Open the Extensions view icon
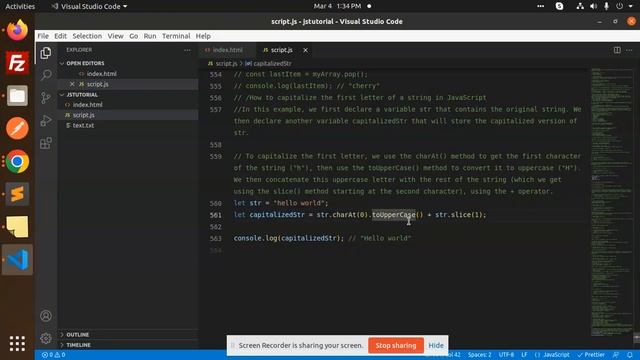640x360 pixels. [x=46, y=143]
